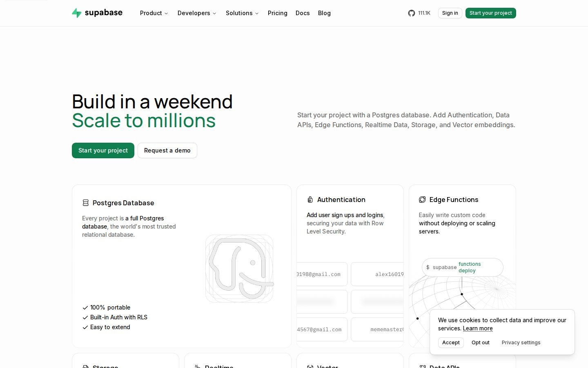Click the Edge Functions icon
Viewport: 588px width, 368px height.
click(422, 200)
